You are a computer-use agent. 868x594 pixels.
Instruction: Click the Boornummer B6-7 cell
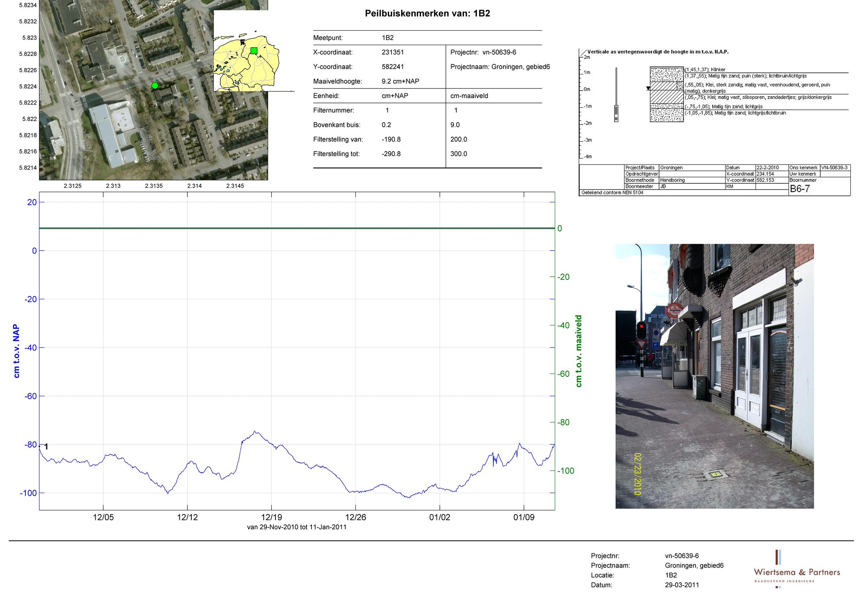pyautogui.click(x=800, y=189)
